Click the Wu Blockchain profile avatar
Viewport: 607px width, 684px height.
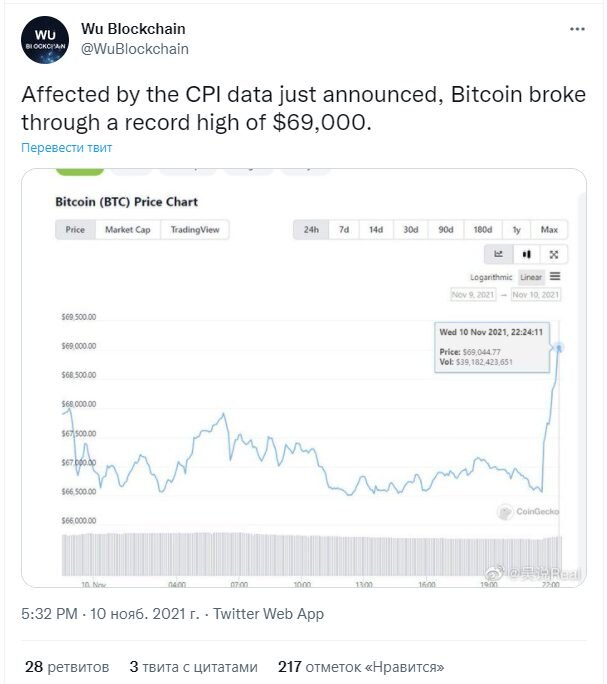(x=45, y=40)
